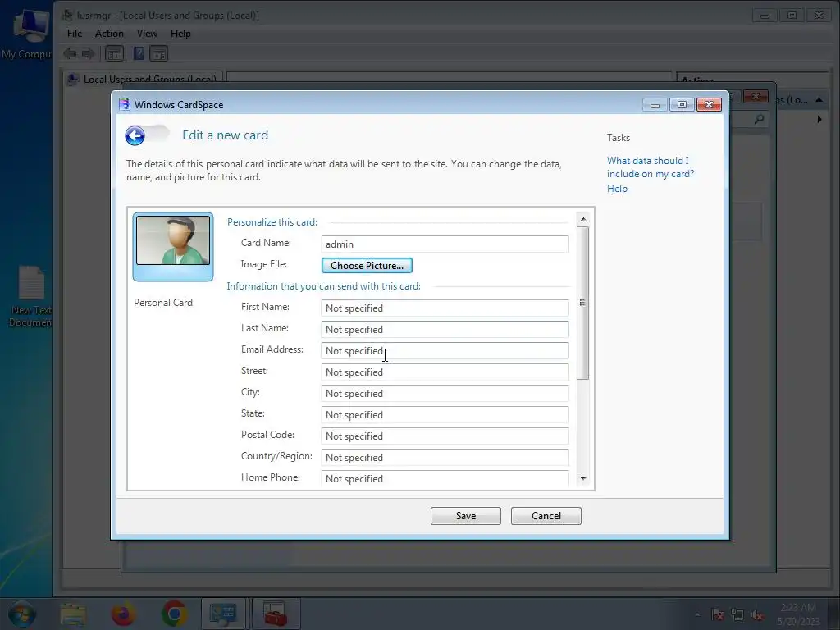Select Local Users and Groups tree node
The image size is (840, 630).
click(x=149, y=80)
